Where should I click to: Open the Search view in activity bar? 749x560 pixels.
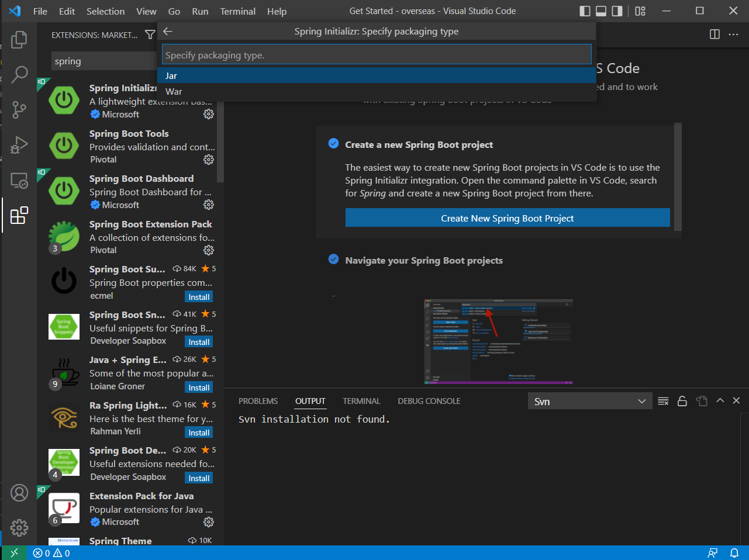tap(19, 74)
